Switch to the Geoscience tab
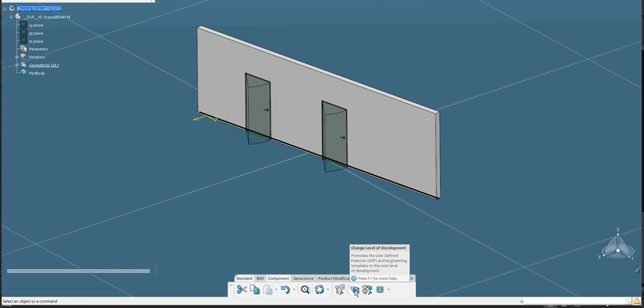The image size is (644, 308). click(303, 278)
